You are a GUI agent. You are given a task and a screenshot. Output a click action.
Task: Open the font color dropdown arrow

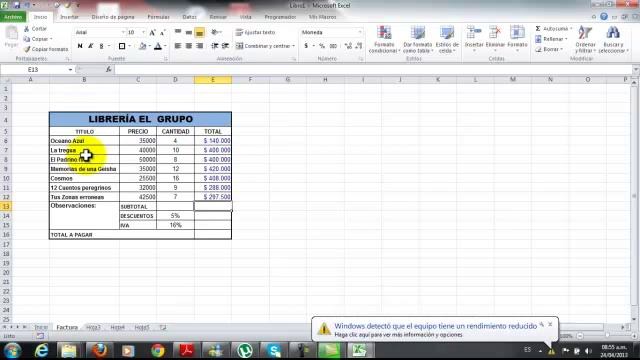(x=165, y=46)
